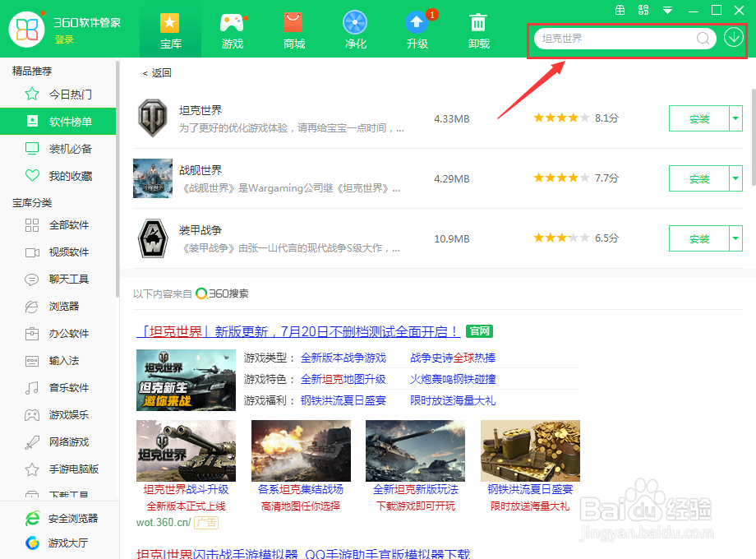Open 安全浏览器 at the sidebar bottom
The height and width of the screenshot is (559, 756).
pos(62,519)
